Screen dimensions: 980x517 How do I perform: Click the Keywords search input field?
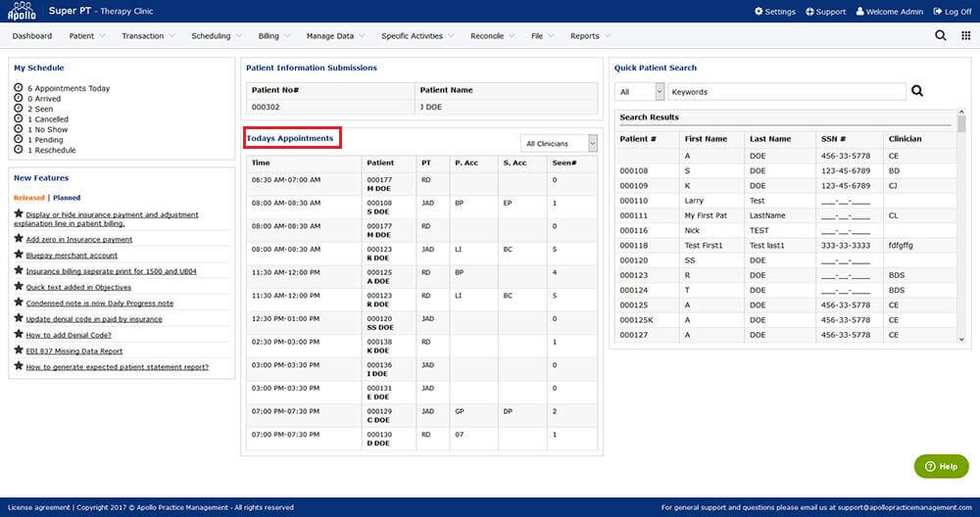click(x=786, y=92)
